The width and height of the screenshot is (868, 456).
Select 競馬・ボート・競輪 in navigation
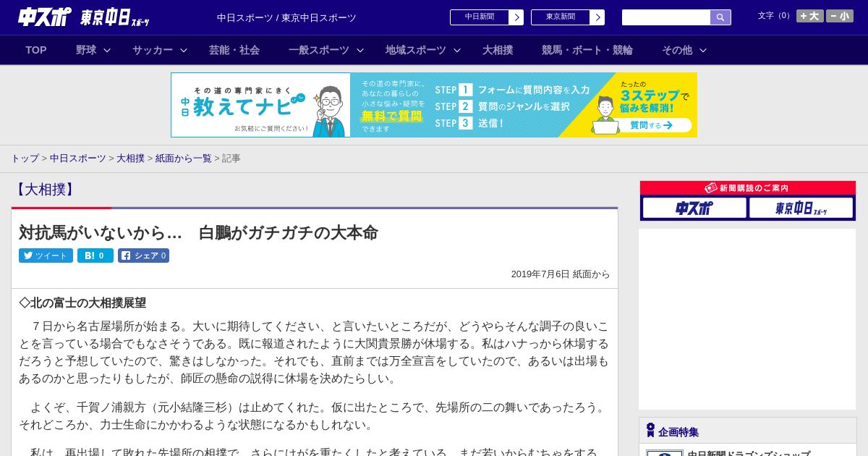point(587,50)
